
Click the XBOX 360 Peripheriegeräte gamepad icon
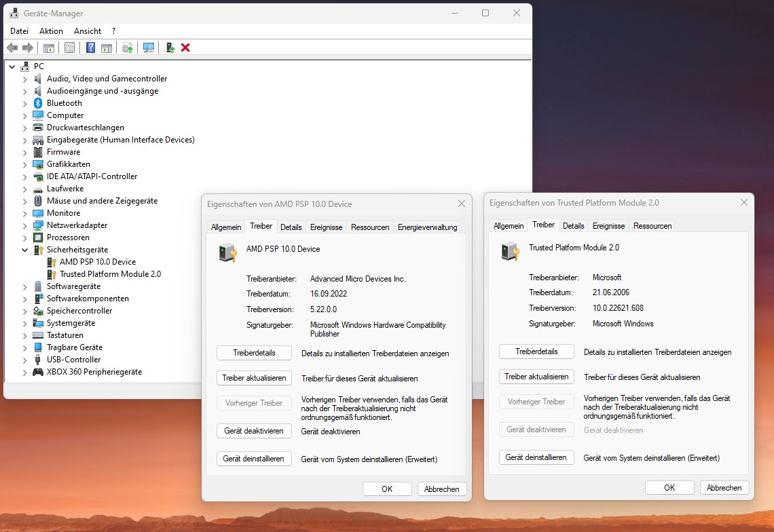point(38,372)
